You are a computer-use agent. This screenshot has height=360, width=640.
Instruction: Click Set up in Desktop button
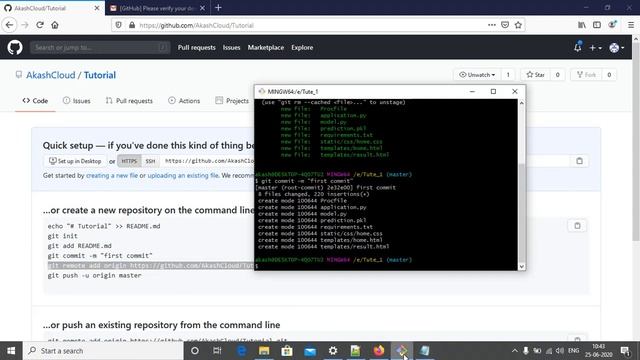tap(75, 161)
